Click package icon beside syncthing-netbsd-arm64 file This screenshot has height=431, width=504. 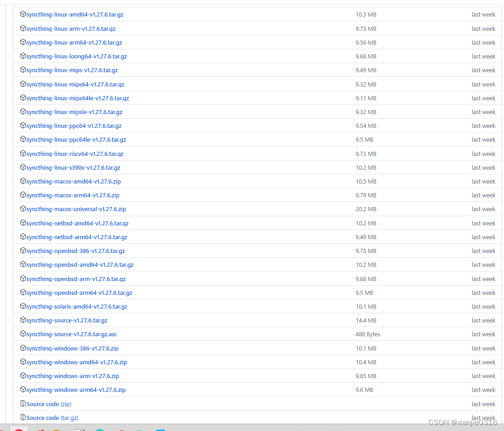point(23,237)
